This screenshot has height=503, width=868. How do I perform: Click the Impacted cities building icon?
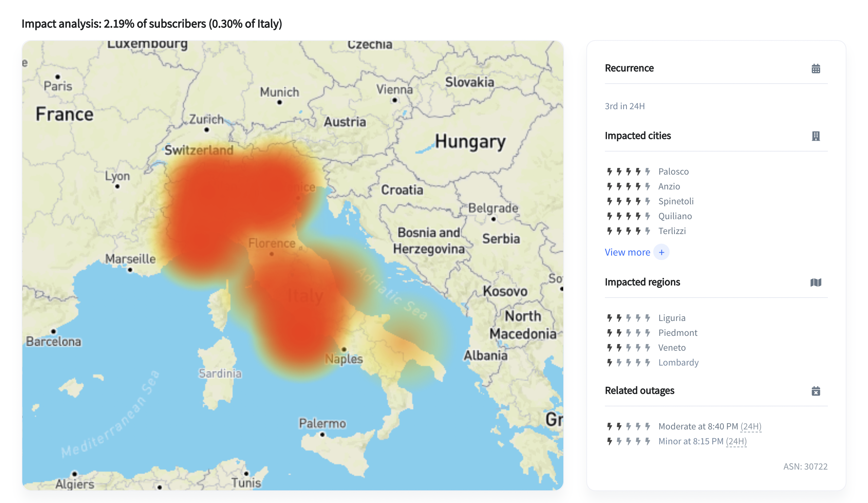816,136
